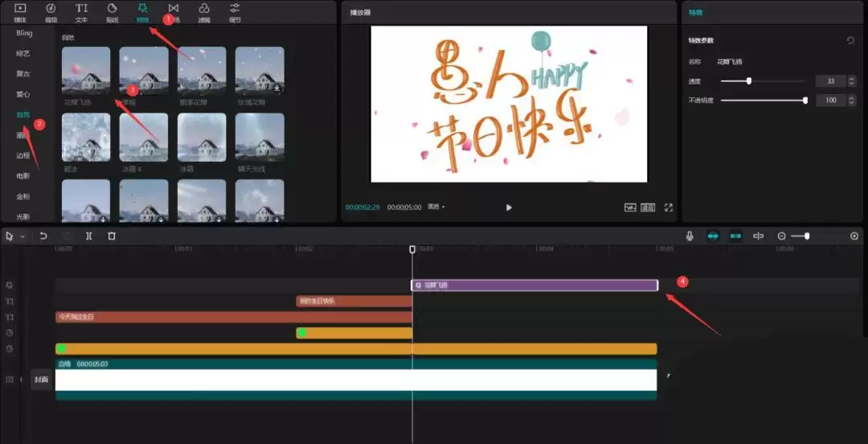Choose the 边框 effect category
The height and width of the screenshot is (444, 868).
[23, 156]
